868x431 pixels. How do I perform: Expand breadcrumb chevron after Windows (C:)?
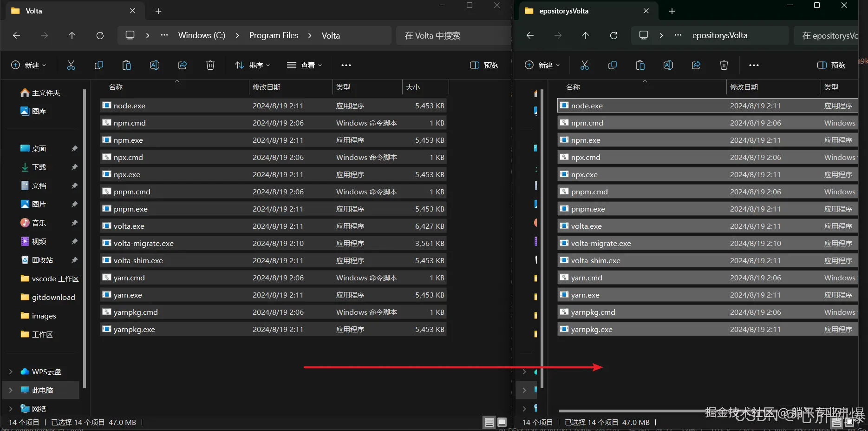[x=237, y=35]
